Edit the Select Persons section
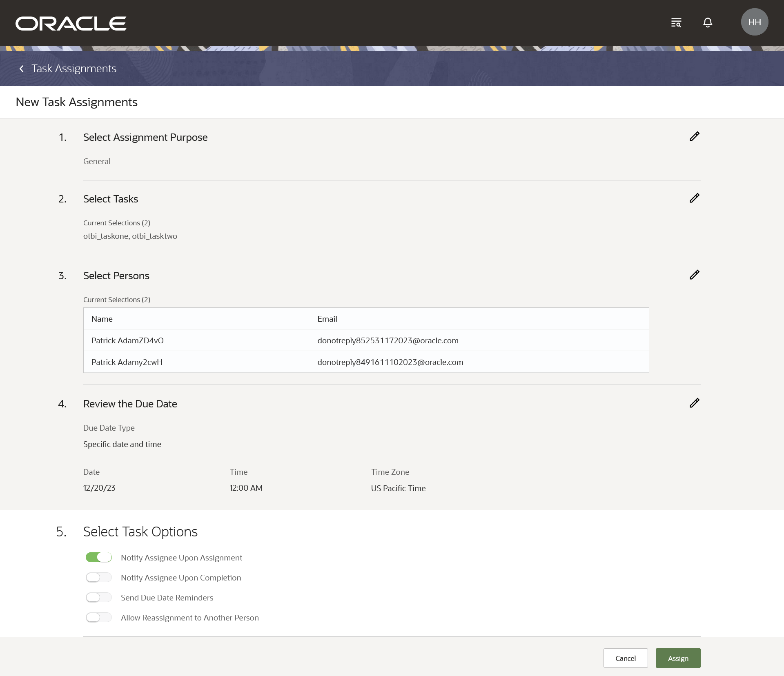This screenshot has height=676, width=784. 694,275
